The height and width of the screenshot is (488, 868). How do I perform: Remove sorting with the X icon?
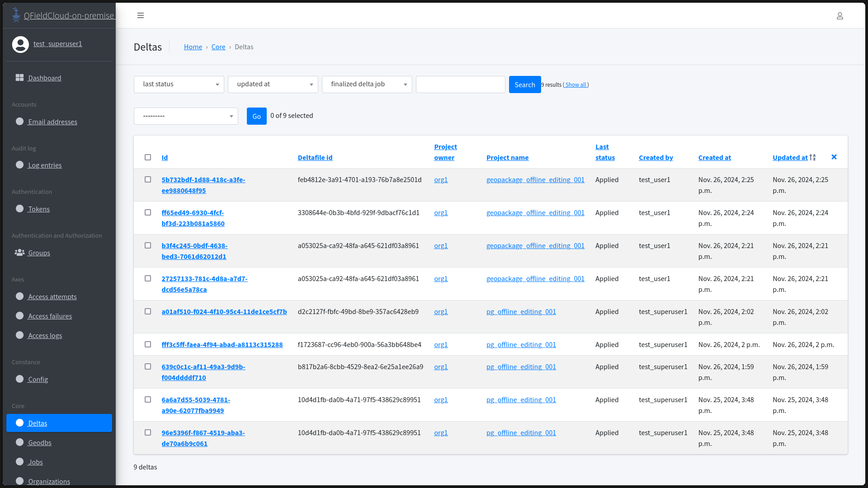834,157
